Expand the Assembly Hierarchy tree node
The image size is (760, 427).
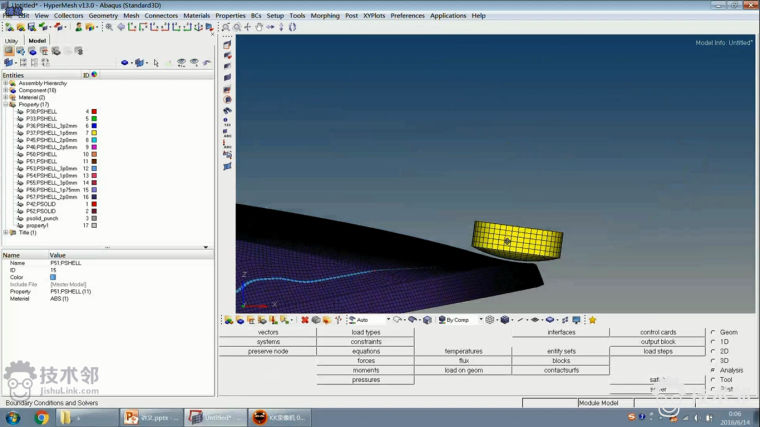[5, 83]
